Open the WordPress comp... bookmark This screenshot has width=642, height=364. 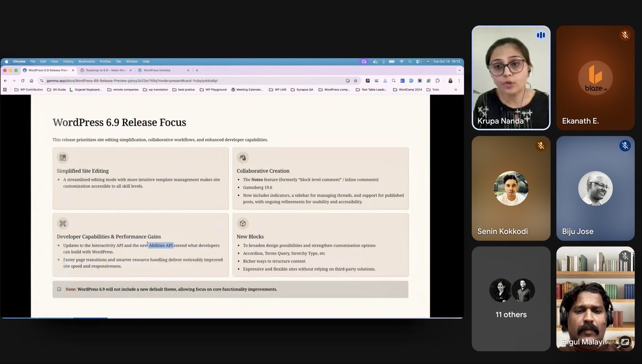(334, 90)
